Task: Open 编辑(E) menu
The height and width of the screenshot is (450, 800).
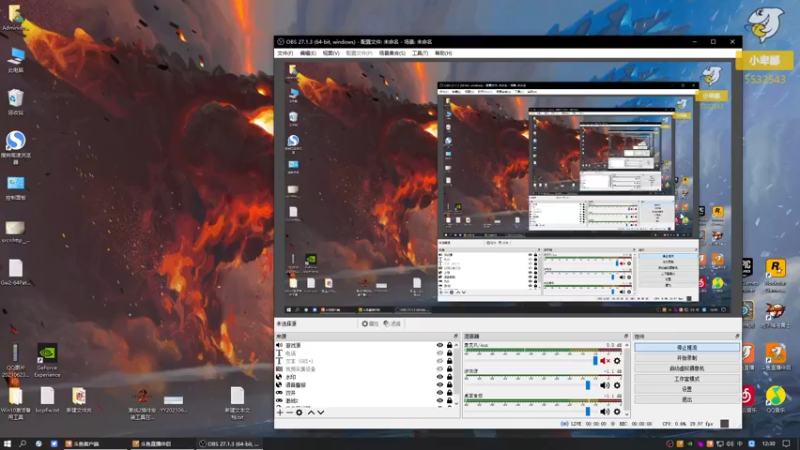Action: click(308, 53)
